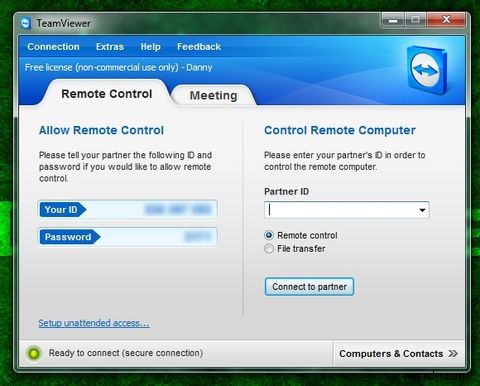The image size is (480, 386).
Task: Open the Feedback menu
Action: (x=199, y=47)
